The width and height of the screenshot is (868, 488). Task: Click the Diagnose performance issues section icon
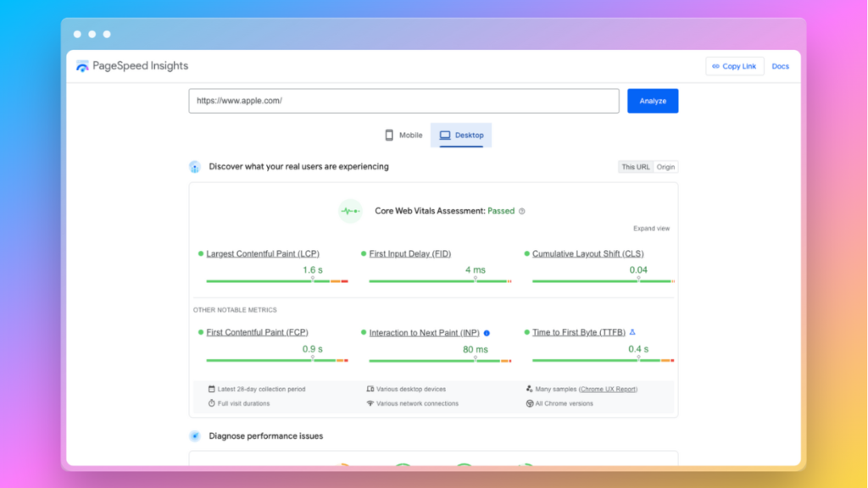pos(194,436)
